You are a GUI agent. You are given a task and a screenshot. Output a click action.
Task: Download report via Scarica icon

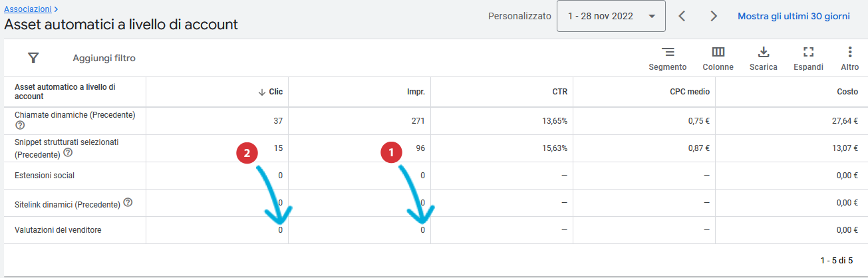763,59
